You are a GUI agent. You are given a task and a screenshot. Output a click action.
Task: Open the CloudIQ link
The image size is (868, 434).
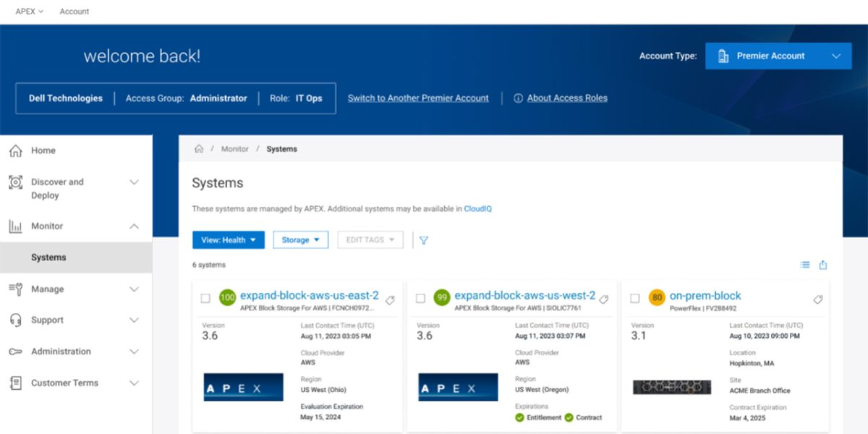pos(477,208)
